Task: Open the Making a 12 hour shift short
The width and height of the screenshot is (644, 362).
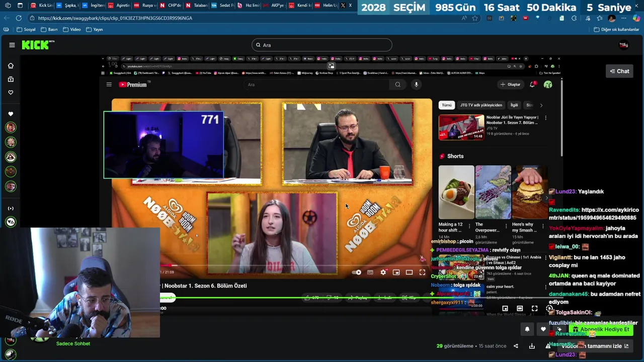Action: [456, 192]
